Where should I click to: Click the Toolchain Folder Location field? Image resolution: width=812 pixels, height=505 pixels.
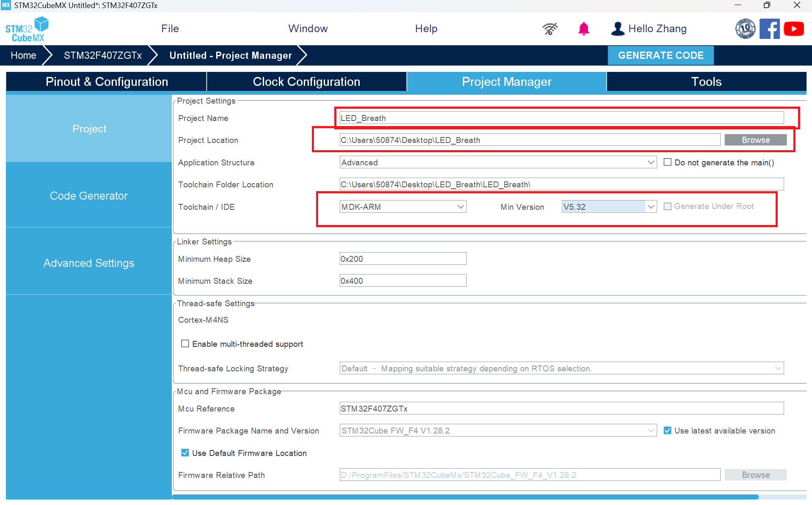pyautogui.click(x=562, y=184)
